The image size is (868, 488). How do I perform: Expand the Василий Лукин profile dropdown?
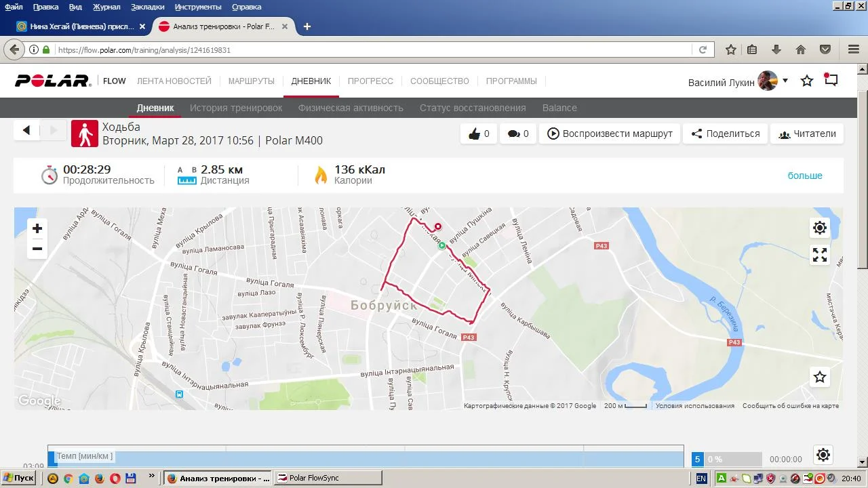click(785, 81)
